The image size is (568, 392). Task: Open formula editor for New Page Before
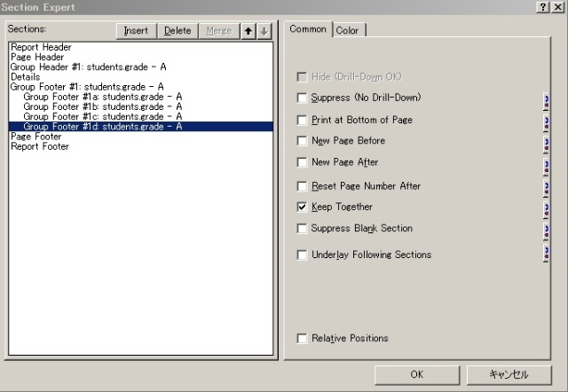click(546, 145)
